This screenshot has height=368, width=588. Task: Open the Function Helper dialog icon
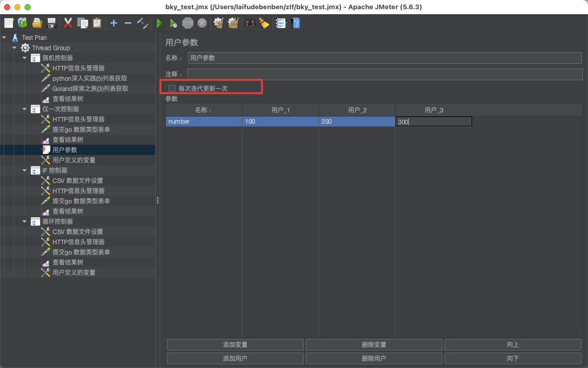pyautogui.click(x=281, y=24)
